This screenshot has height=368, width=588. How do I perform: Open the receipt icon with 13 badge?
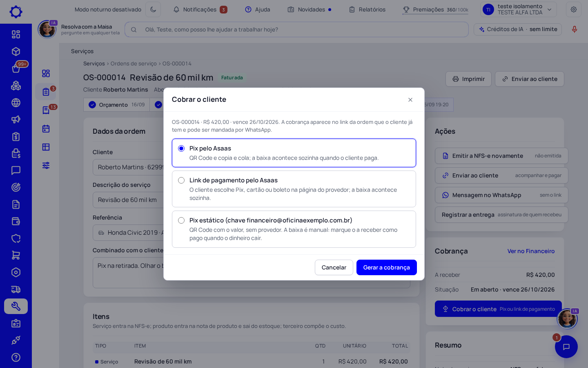(46, 110)
